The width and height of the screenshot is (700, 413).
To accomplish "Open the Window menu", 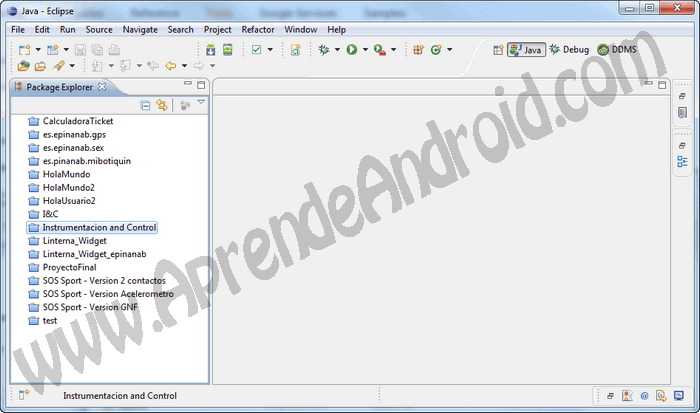I will point(301,29).
